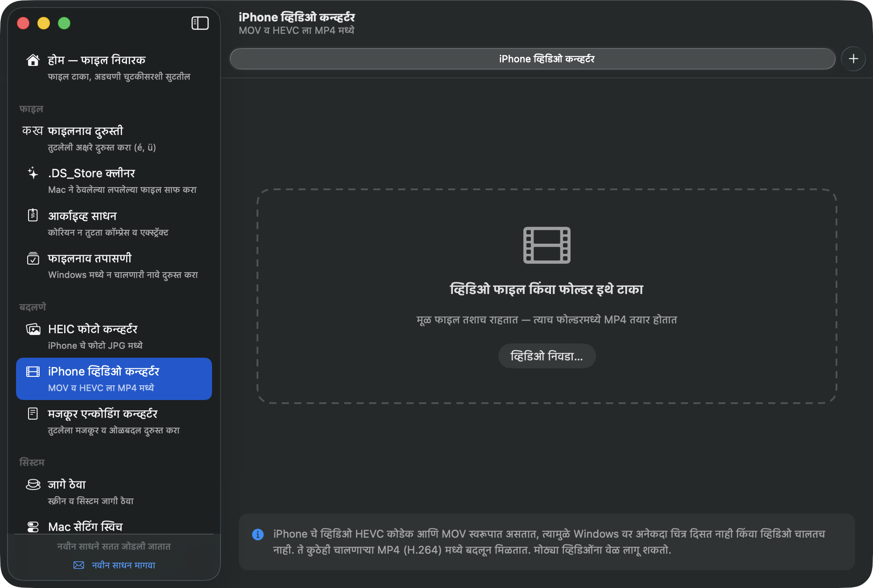Open फाइलनाव दुरुस्ती in the sidebar
The height and width of the screenshot is (588, 873).
click(x=114, y=139)
